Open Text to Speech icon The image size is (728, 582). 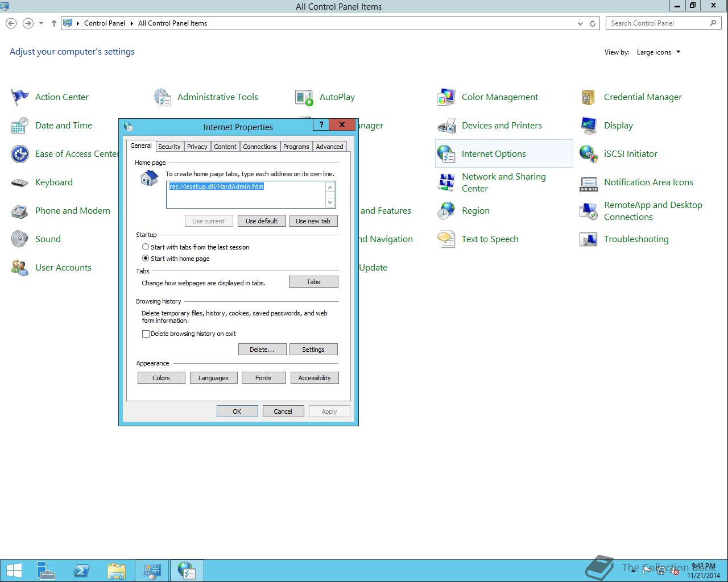point(446,239)
